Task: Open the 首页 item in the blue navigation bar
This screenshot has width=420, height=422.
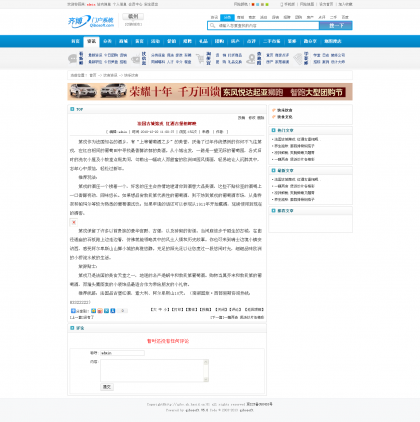Action: (x=75, y=41)
